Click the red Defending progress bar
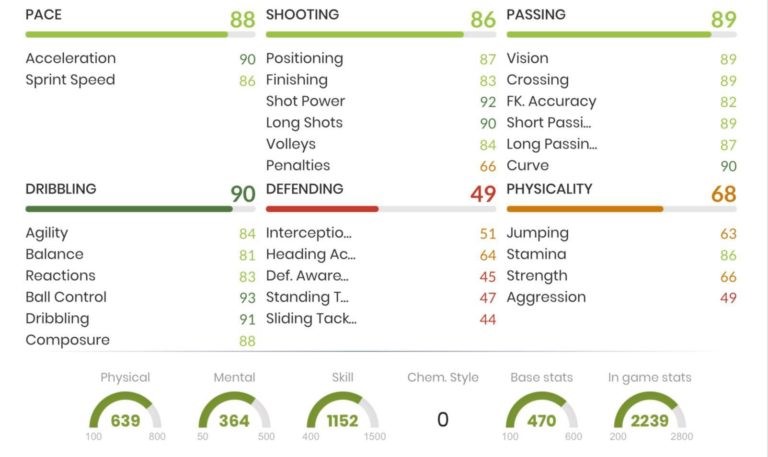The image size is (768, 457). point(322,209)
